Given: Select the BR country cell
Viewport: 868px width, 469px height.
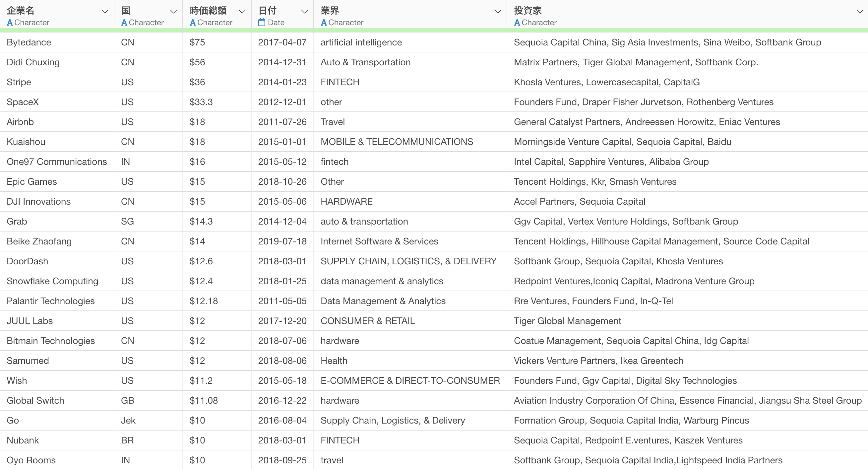Looking at the screenshot, I should pos(149,440).
